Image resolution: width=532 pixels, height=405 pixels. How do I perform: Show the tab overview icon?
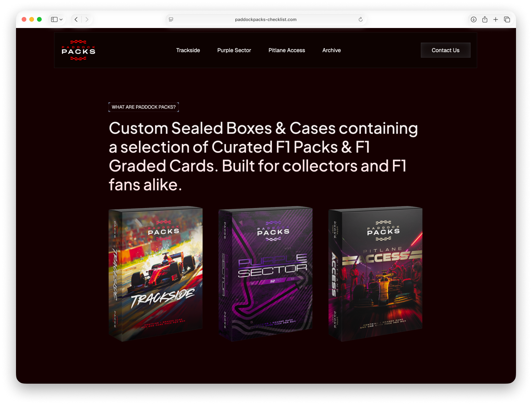[507, 19]
